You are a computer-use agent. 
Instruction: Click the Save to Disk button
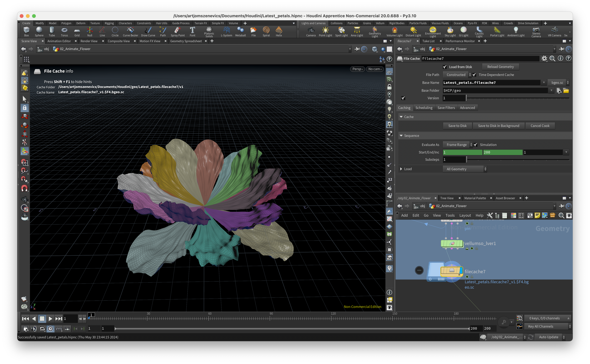click(457, 126)
